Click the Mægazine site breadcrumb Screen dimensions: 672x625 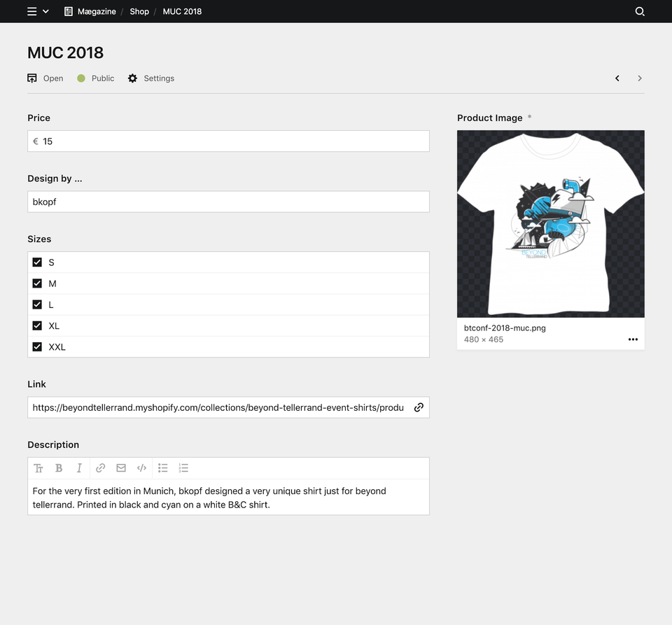click(90, 12)
